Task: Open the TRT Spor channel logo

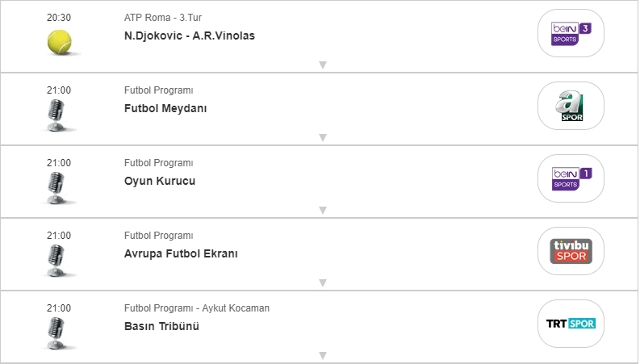Action: [x=571, y=324]
